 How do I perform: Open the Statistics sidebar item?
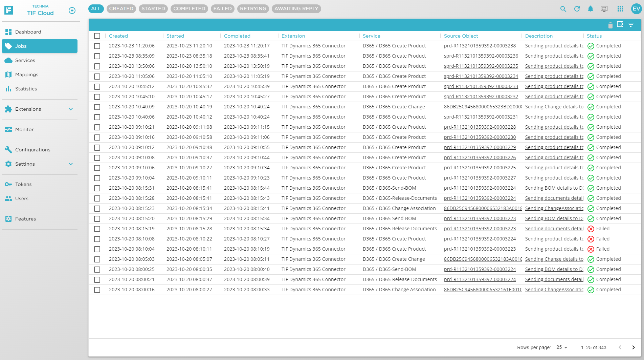[26, 89]
